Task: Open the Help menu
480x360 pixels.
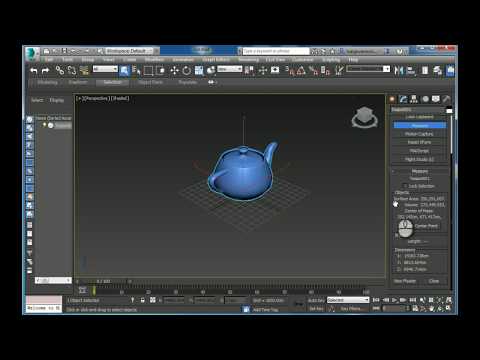Action: tap(353, 60)
